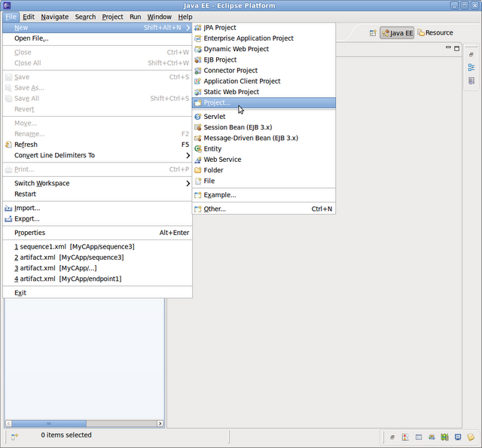Reopen 3 artifact.xml [MyCApp/...]

[97, 268]
